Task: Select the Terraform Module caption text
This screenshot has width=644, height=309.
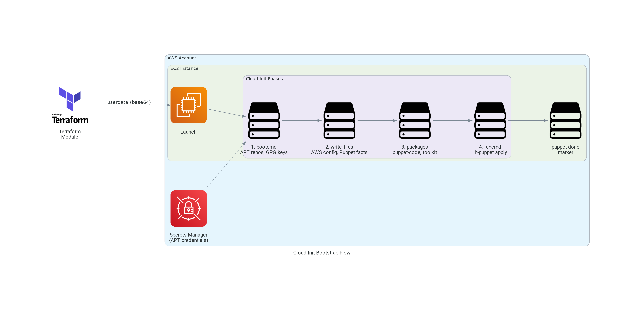Action: 70,134
